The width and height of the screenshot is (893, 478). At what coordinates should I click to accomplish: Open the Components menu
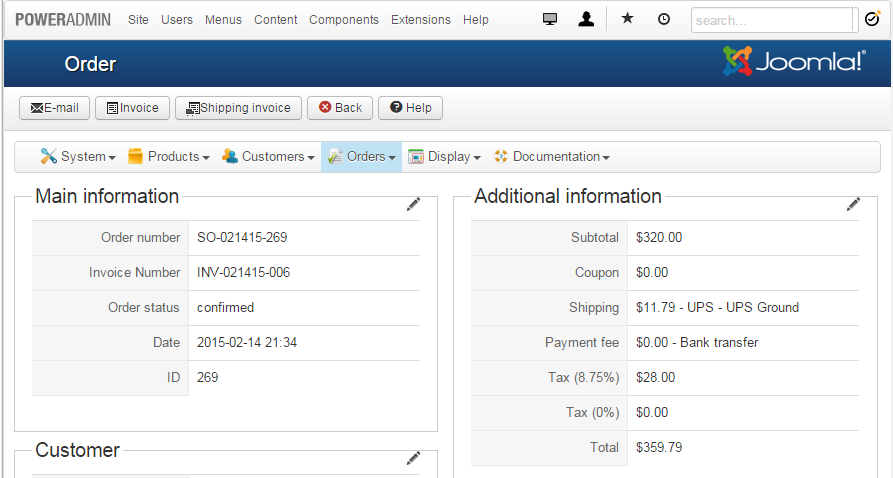344,20
